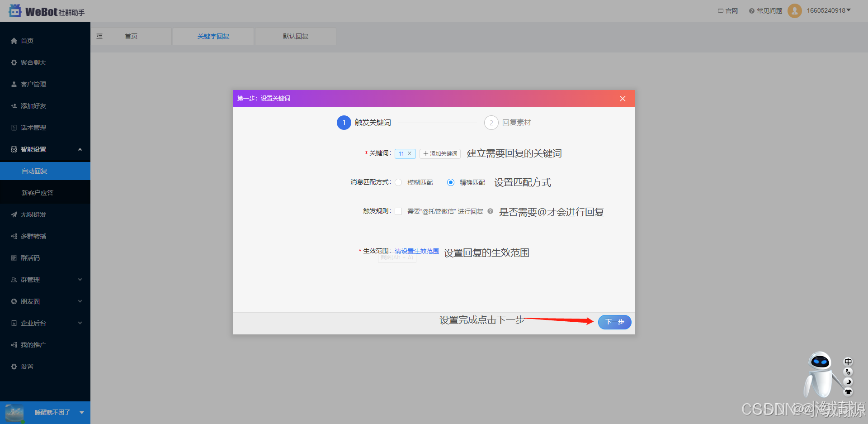This screenshot has width=868, height=424.
Task: Open the 群活码 section
Action: click(x=30, y=257)
